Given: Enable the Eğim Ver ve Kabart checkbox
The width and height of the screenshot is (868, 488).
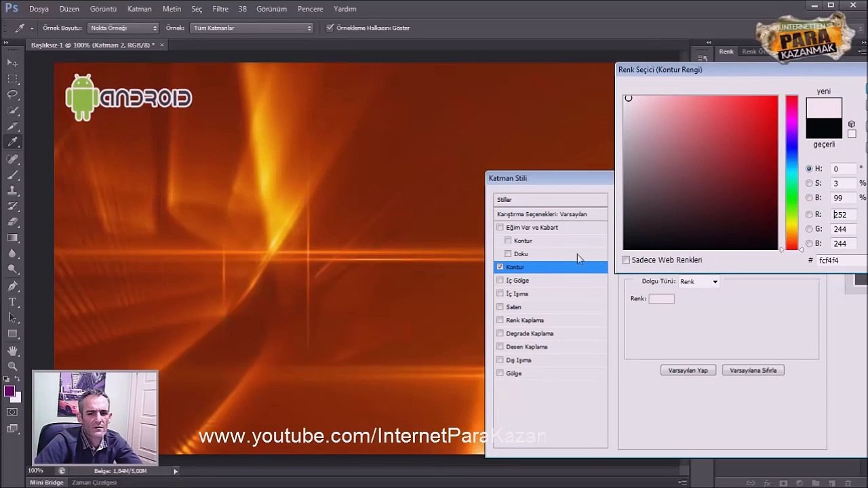Looking at the screenshot, I should 500,227.
